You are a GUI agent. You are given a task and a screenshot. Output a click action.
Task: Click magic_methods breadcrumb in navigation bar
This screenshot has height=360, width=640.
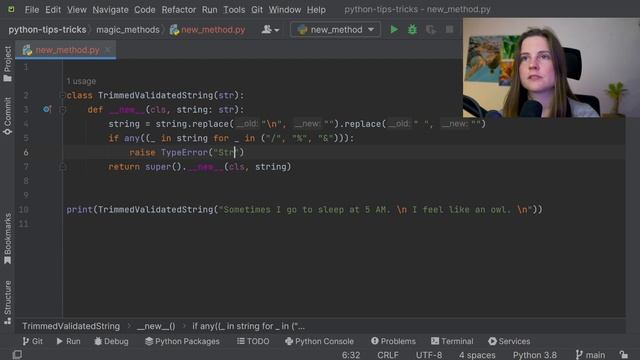pos(128,30)
